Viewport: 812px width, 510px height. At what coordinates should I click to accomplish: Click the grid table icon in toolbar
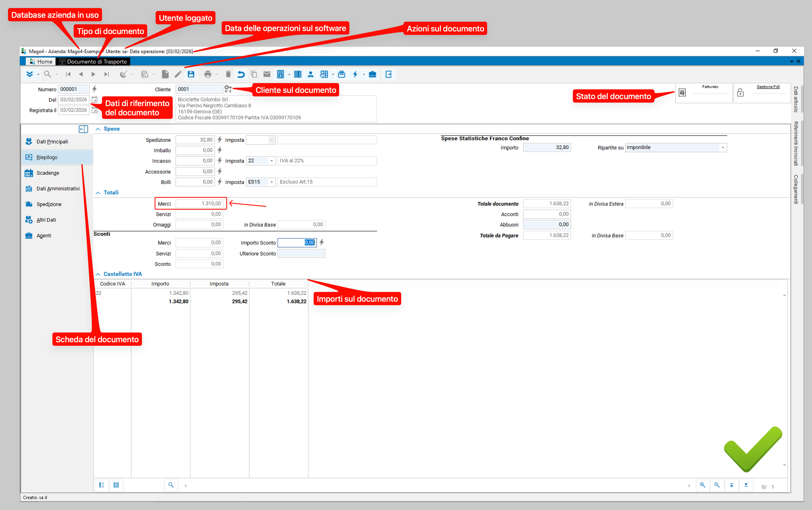324,74
